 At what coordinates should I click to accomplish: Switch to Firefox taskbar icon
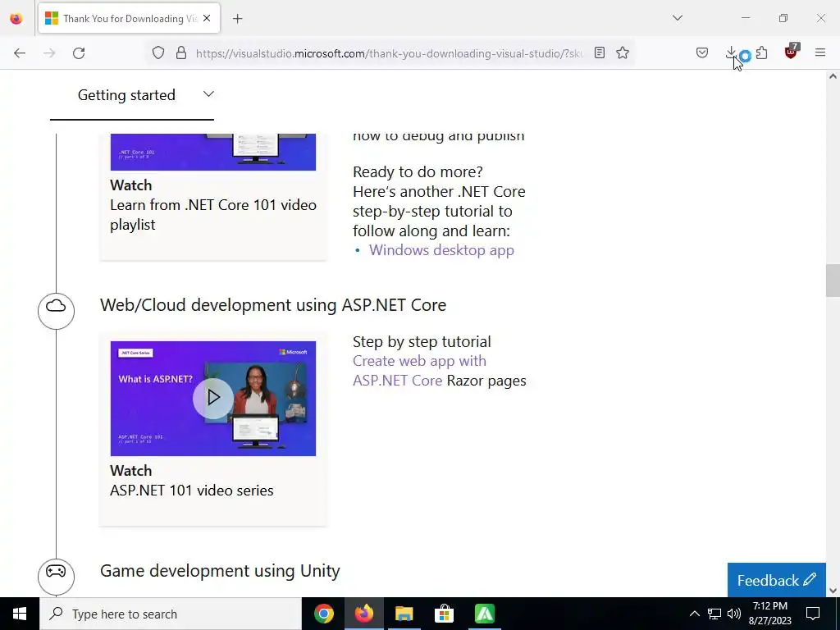point(364,614)
